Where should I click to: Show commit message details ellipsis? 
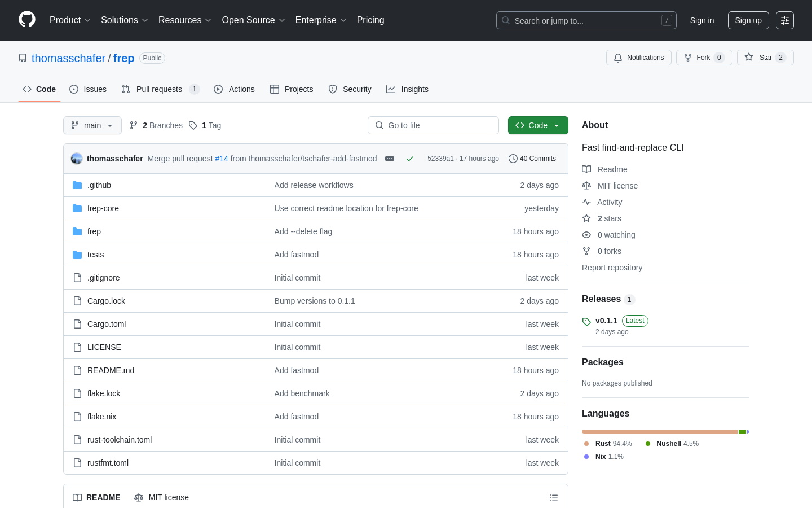pos(390,159)
